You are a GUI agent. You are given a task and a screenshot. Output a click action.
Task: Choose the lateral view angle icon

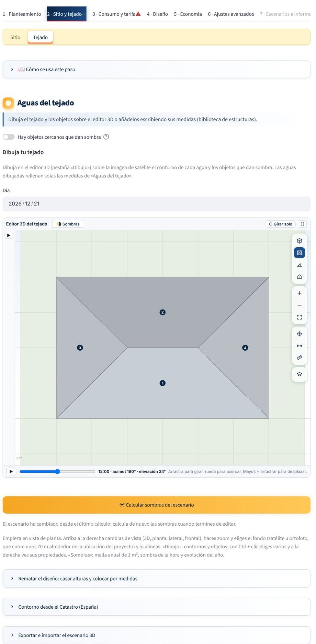[x=299, y=265]
